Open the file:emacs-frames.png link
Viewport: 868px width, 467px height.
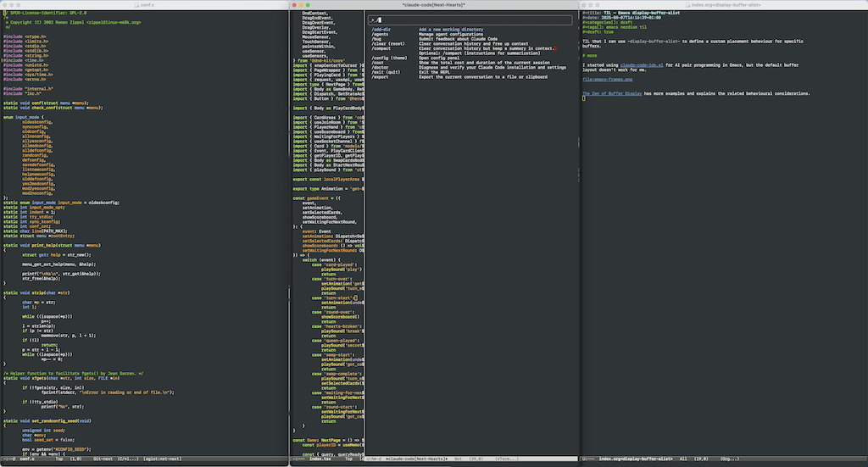click(607, 79)
